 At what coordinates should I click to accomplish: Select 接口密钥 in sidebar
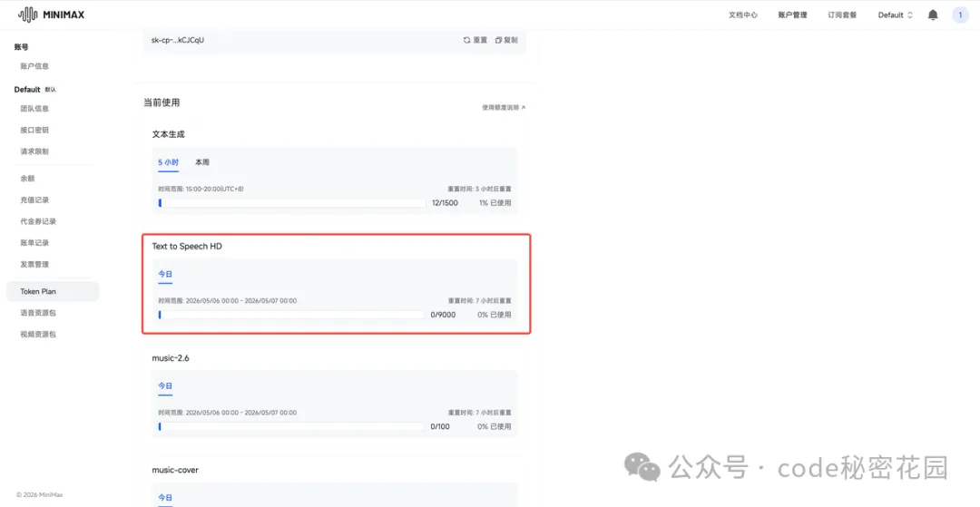coord(34,131)
